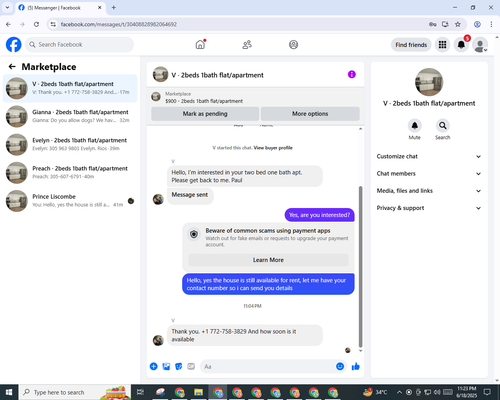This screenshot has width=500, height=400.
Task: Attach a photo using image icon
Action: (x=166, y=366)
